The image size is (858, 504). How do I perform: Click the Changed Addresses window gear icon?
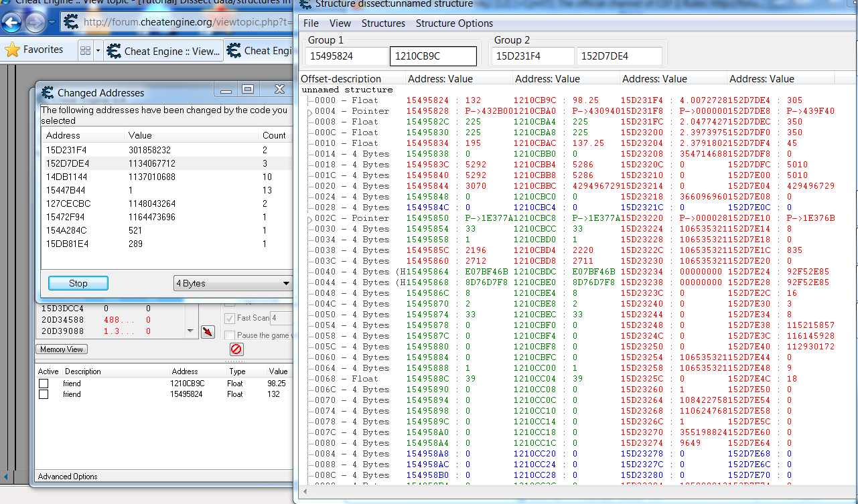tap(48, 93)
